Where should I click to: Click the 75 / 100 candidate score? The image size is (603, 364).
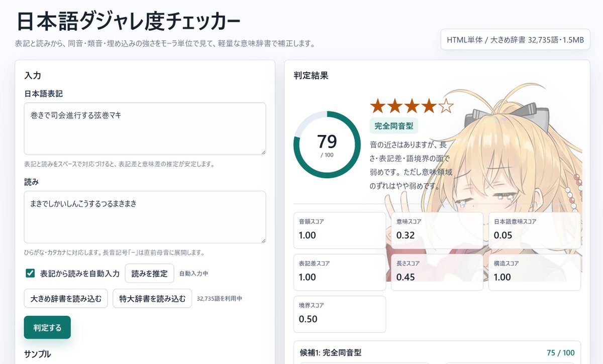point(560,352)
